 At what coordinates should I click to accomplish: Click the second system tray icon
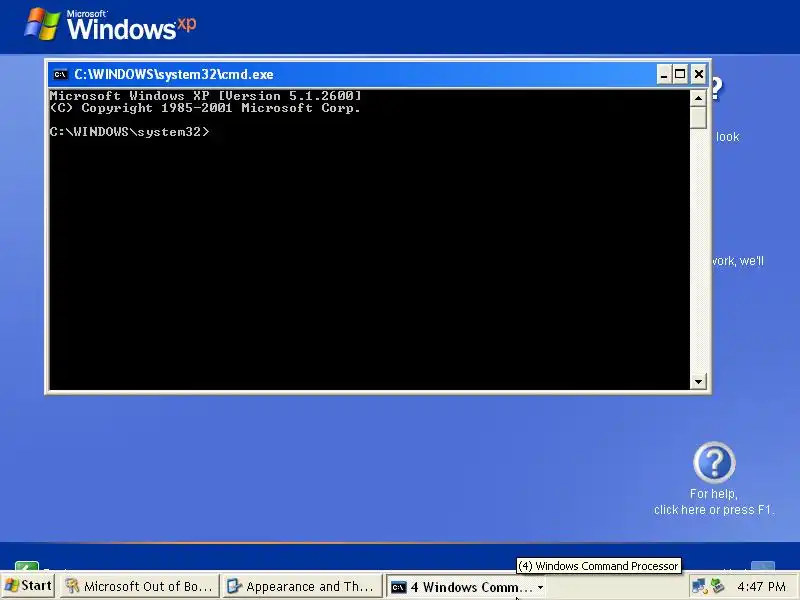(717, 586)
